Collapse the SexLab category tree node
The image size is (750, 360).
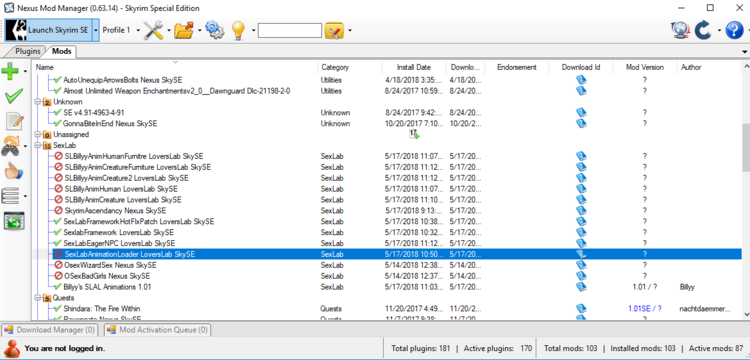pyautogui.click(x=37, y=145)
